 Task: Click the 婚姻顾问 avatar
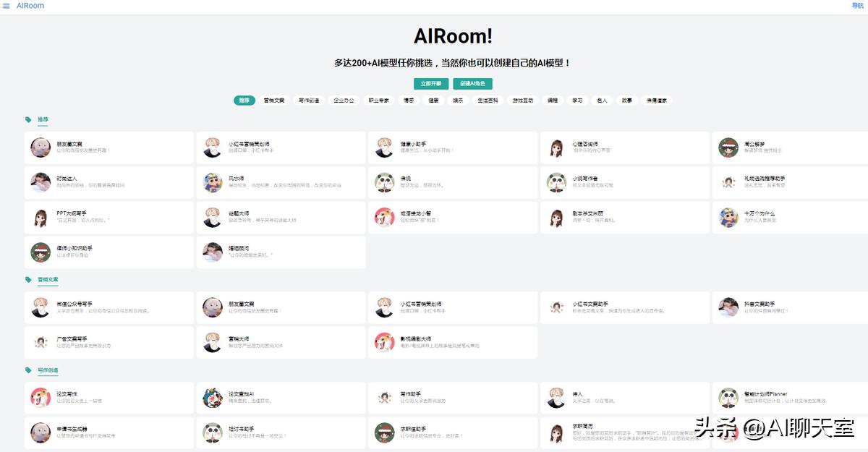click(x=213, y=252)
